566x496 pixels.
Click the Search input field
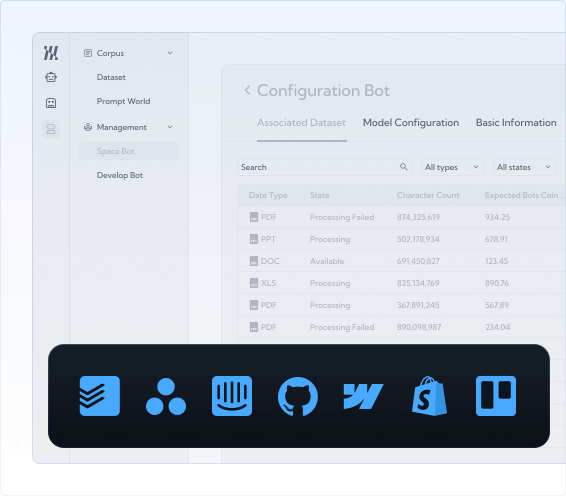(x=325, y=167)
